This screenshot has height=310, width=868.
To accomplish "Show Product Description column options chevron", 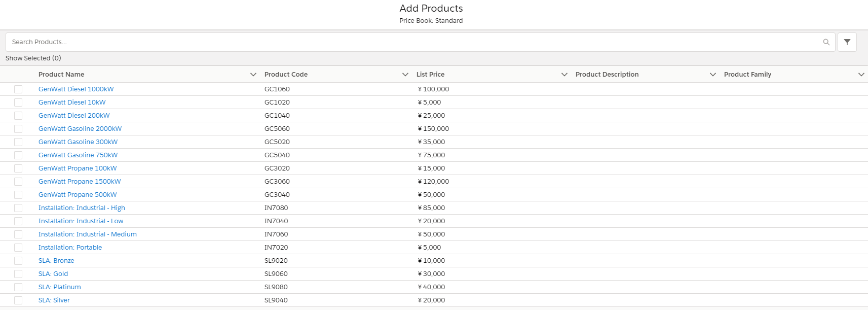I will [713, 75].
